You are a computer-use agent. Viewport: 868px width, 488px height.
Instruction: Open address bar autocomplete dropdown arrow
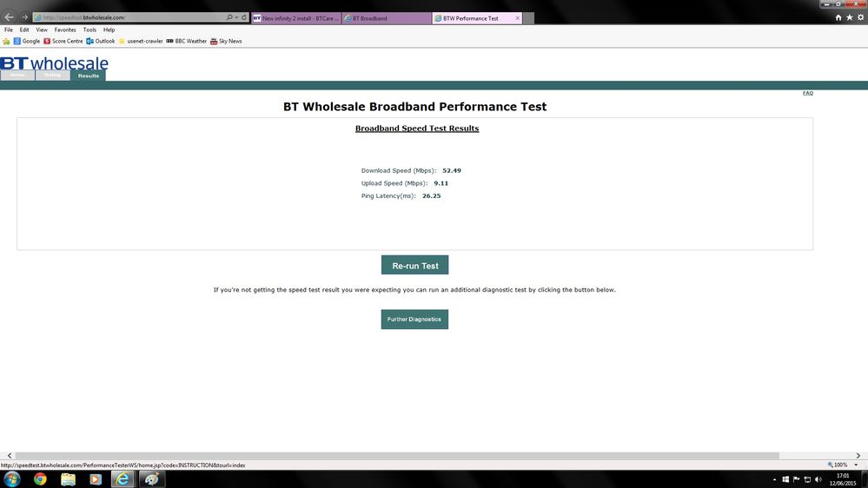(236, 17)
